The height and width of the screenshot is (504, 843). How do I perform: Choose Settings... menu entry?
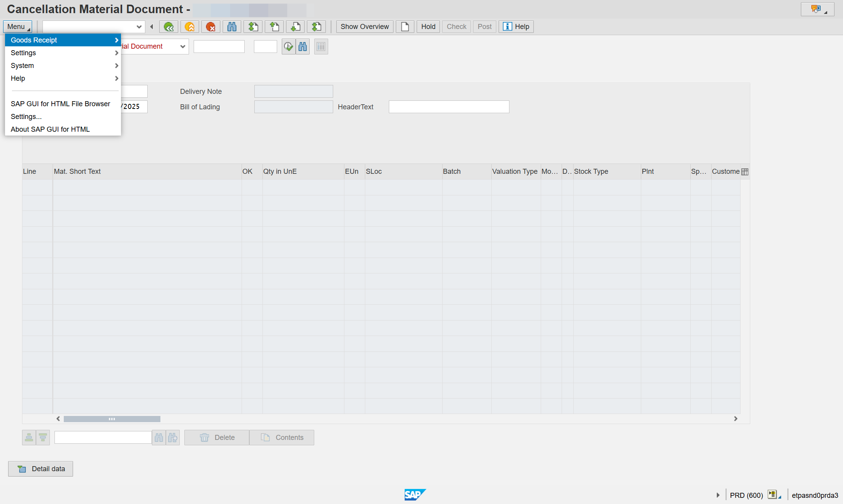coord(63,117)
